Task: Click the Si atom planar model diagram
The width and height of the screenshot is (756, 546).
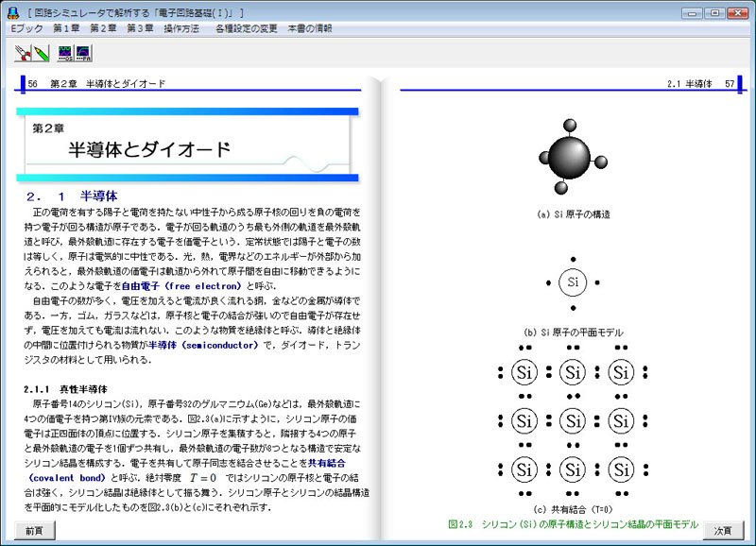Action: 573,282
